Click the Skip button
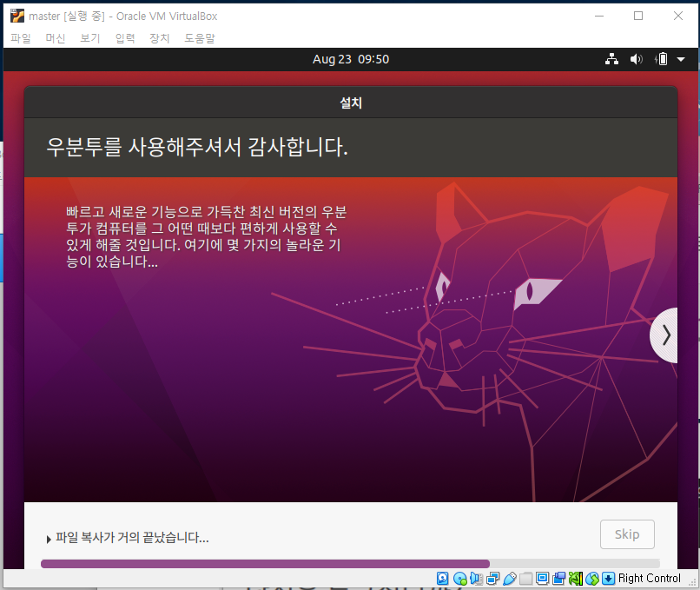 coord(627,534)
